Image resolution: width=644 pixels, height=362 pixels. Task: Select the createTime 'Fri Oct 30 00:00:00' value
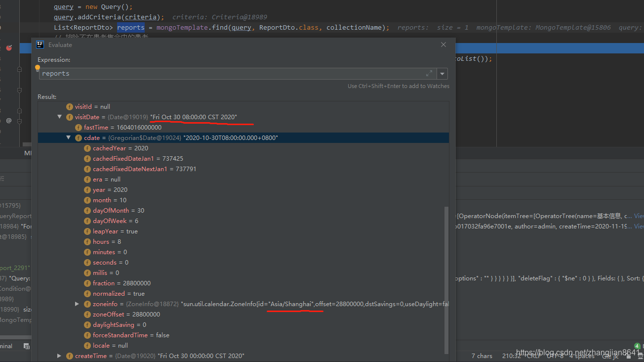point(201,356)
